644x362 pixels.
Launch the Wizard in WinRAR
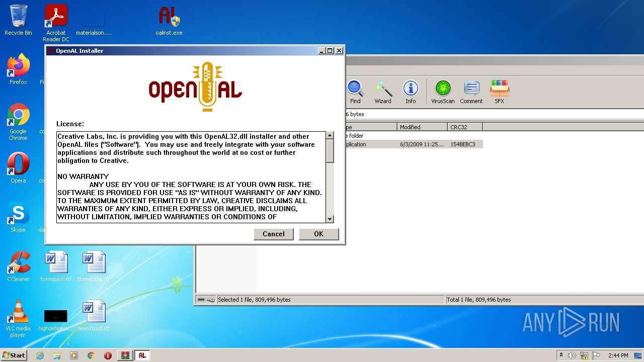383,92
